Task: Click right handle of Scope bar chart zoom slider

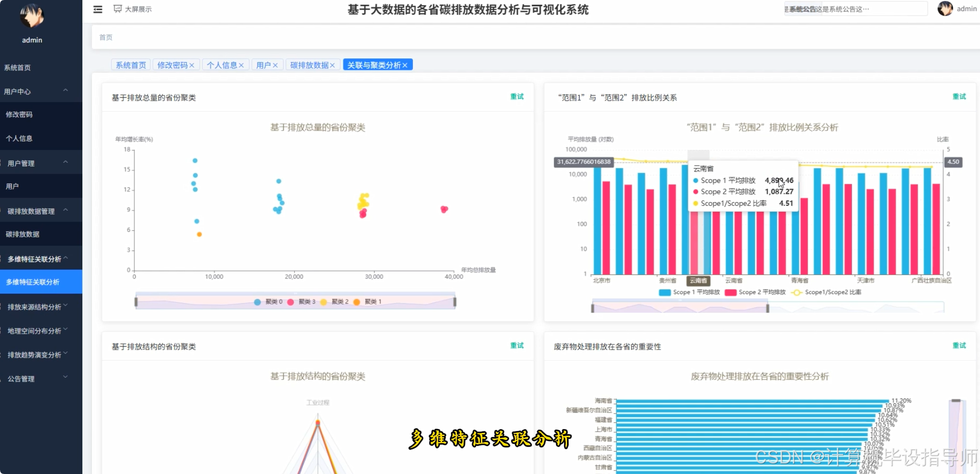Action: click(768, 308)
